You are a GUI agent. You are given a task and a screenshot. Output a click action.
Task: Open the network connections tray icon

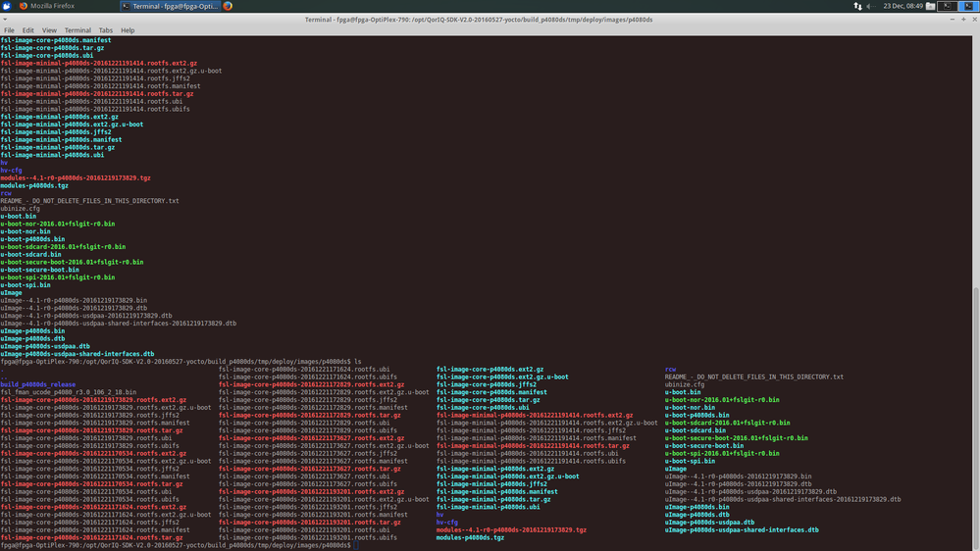pyautogui.click(x=857, y=6)
